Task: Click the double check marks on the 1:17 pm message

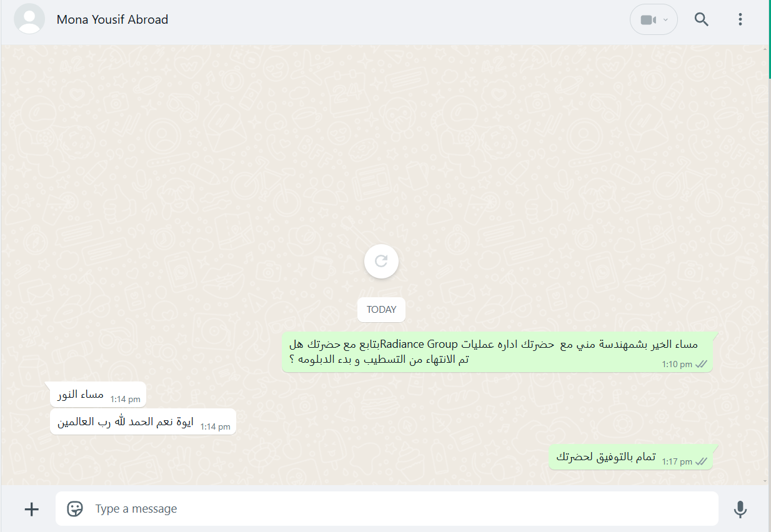Action: [701, 461]
